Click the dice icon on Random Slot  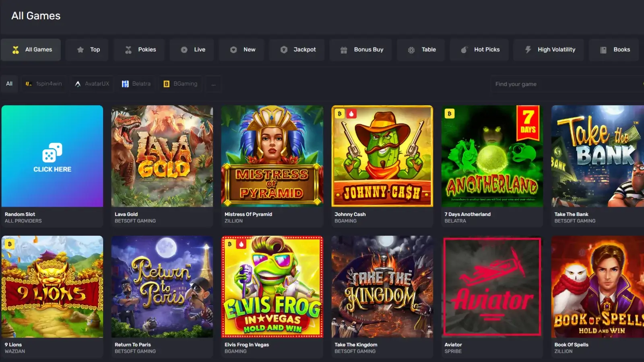(52, 152)
